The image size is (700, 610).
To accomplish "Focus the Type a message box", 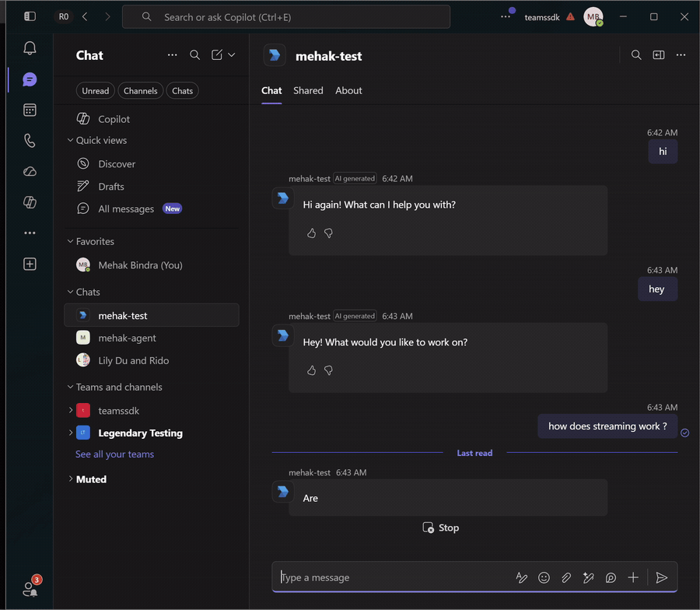I will click(393, 577).
